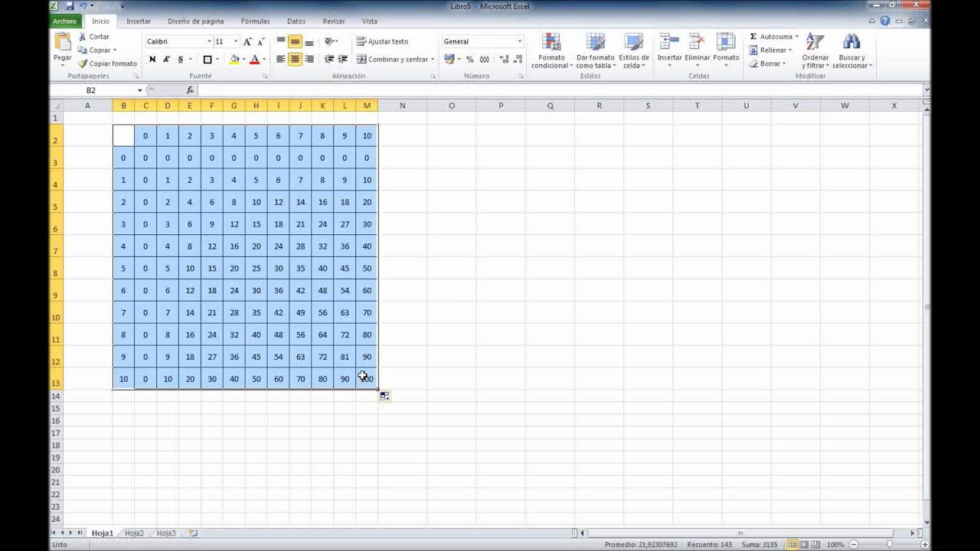Switch to sheet Hoja2
The image size is (980, 551).
134,533
